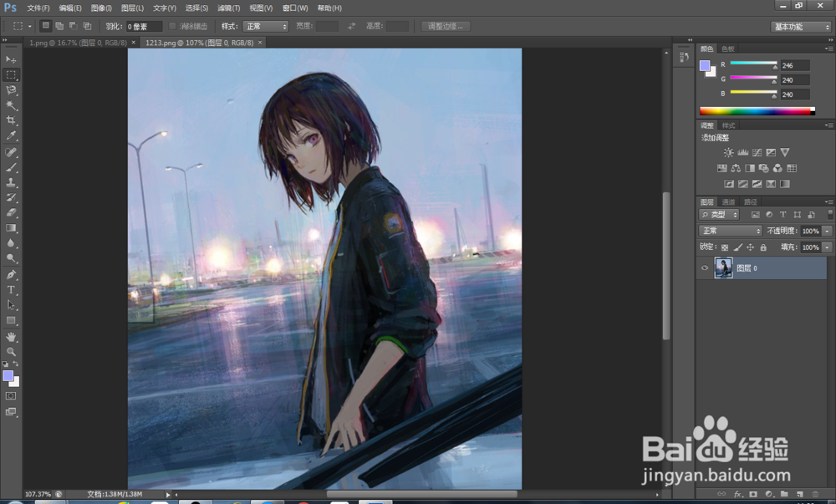Expand the 填充 fill slider arrow
This screenshot has height=504, width=836.
pyautogui.click(x=827, y=247)
